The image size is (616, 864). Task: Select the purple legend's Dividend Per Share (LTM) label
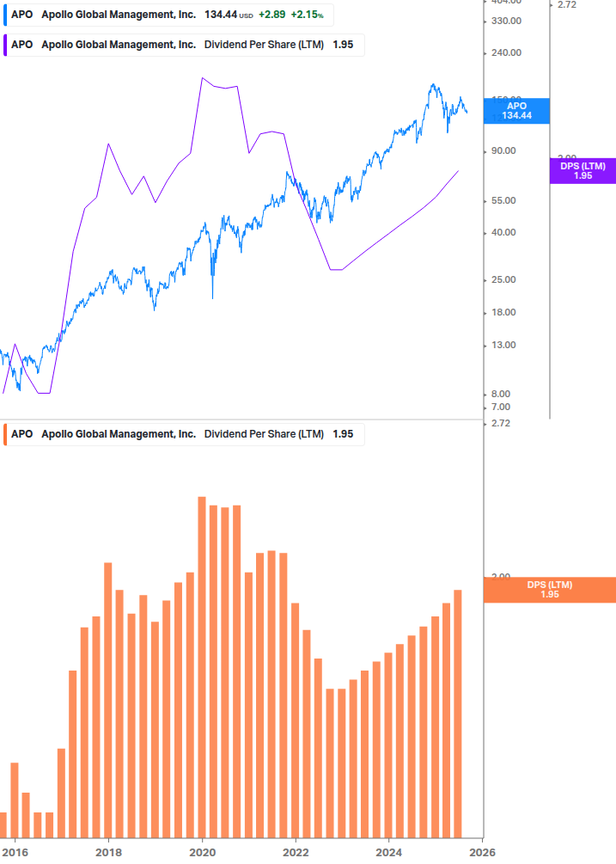tap(264, 46)
